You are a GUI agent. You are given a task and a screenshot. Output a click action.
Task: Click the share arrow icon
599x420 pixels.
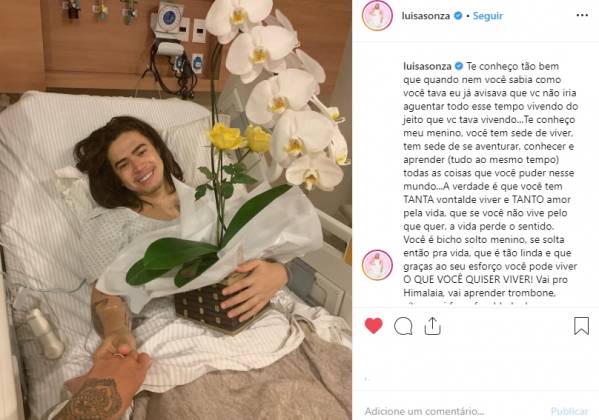pos(432,326)
